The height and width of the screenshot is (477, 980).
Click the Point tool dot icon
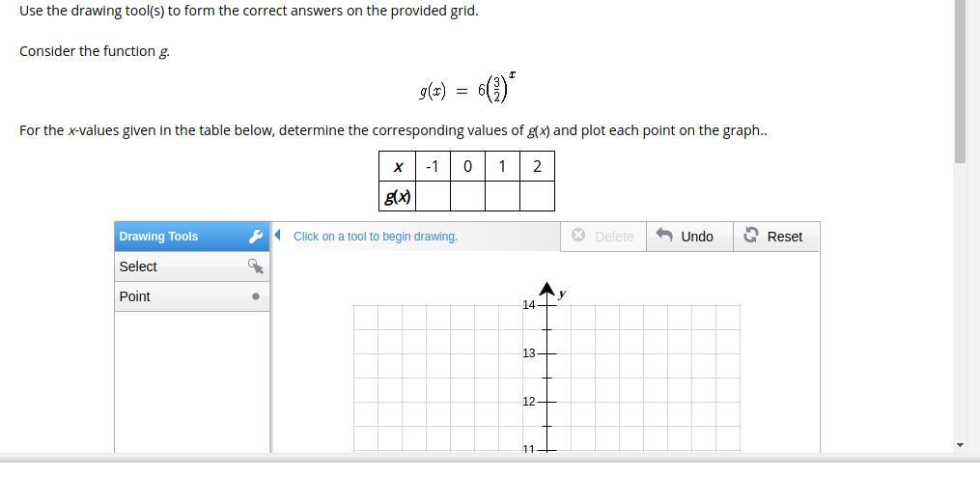coord(256,296)
